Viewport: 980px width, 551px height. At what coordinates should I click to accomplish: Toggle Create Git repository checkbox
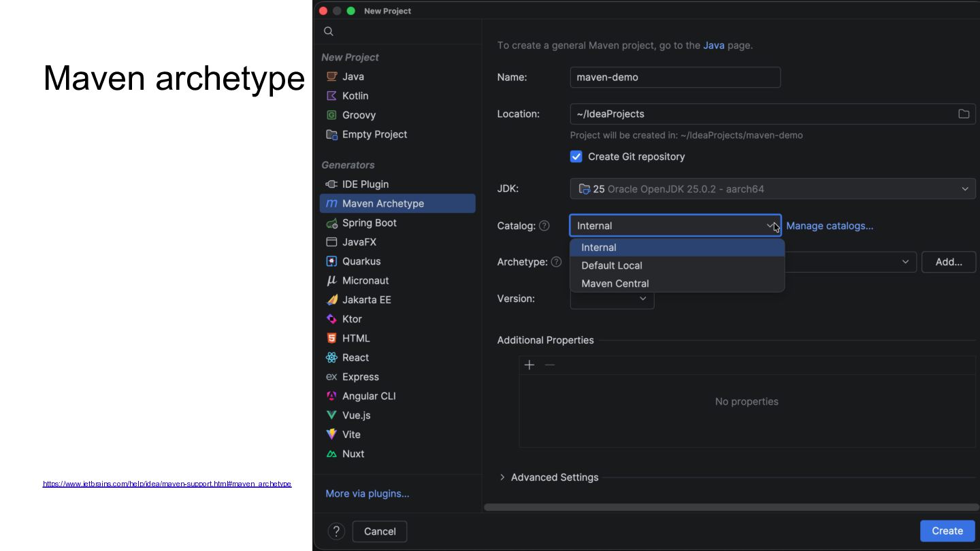point(576,156)
